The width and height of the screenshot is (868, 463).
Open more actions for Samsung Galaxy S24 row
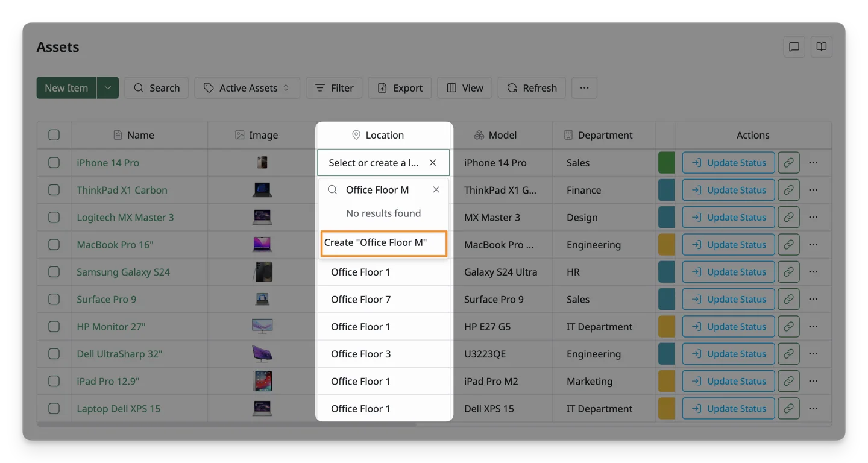click(813, 272)
